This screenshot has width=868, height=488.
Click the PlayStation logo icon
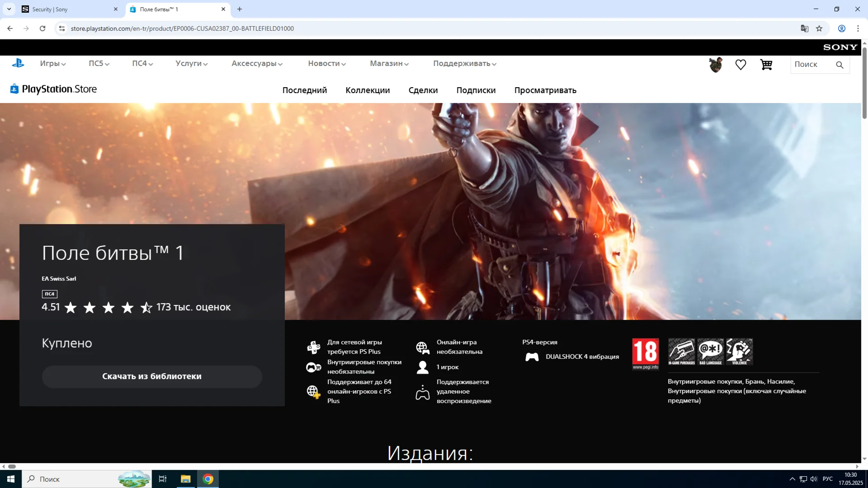click(x=18, y=64)
